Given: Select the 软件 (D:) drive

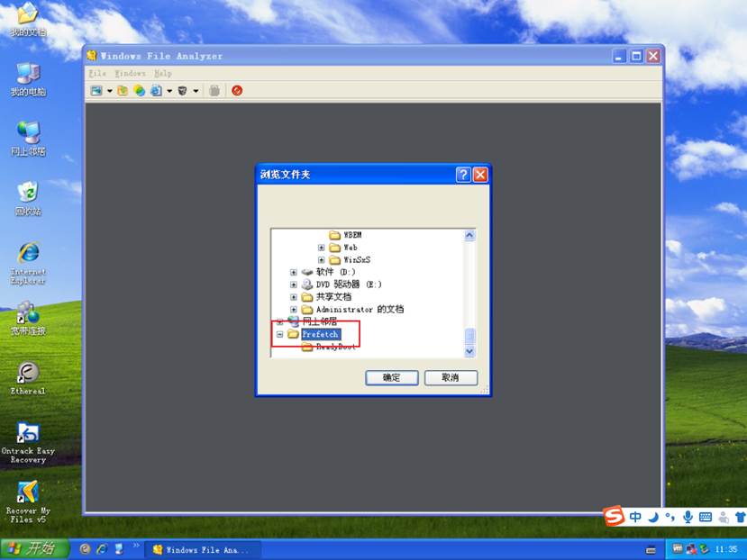Looking at the screenshot, I should 335,272.
